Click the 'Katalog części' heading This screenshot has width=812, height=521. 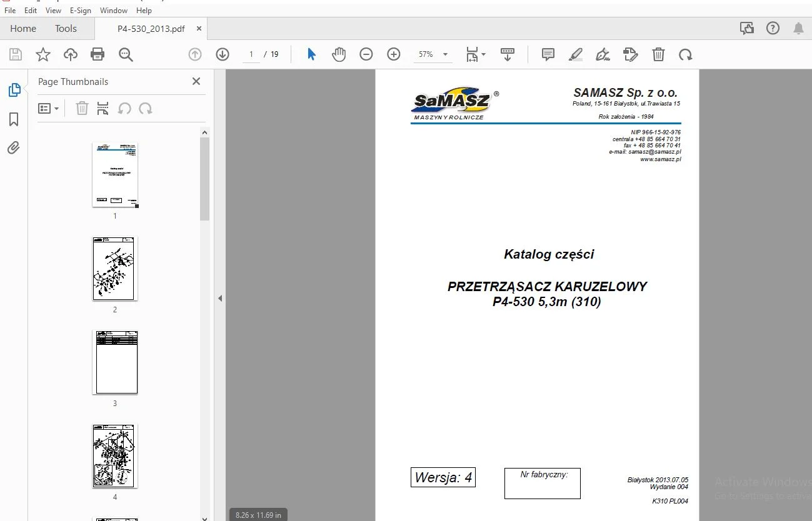(549, 254)
